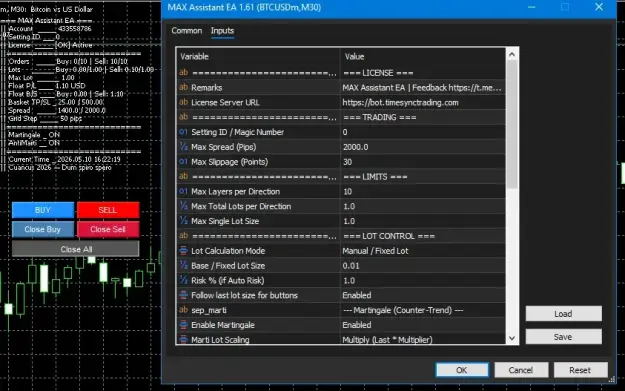
Task: Click the sep_marti Martingale (Counter-Trend) value
Action: click(x=423, y=310)
